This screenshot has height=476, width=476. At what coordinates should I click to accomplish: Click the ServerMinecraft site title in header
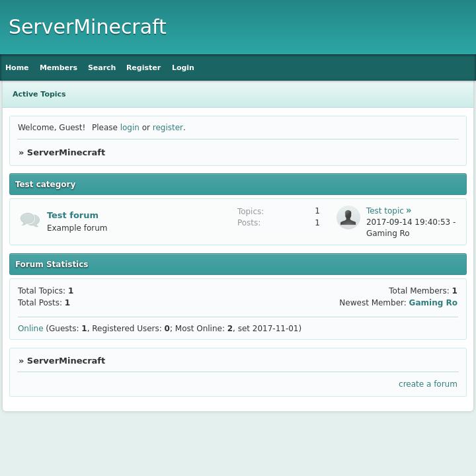point(87,27)
